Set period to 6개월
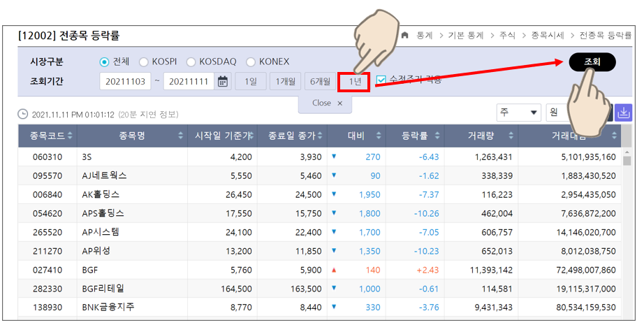 point(320,81)
